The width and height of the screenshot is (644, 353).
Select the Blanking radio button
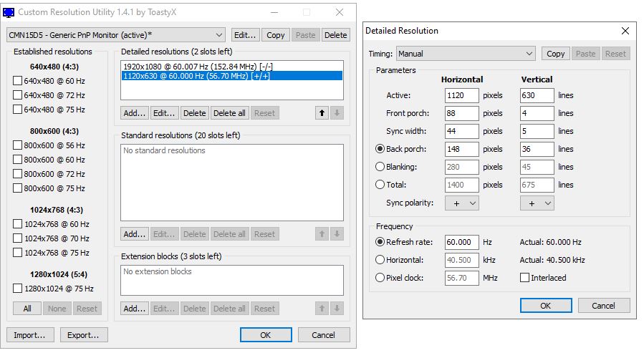coord(380,167)
